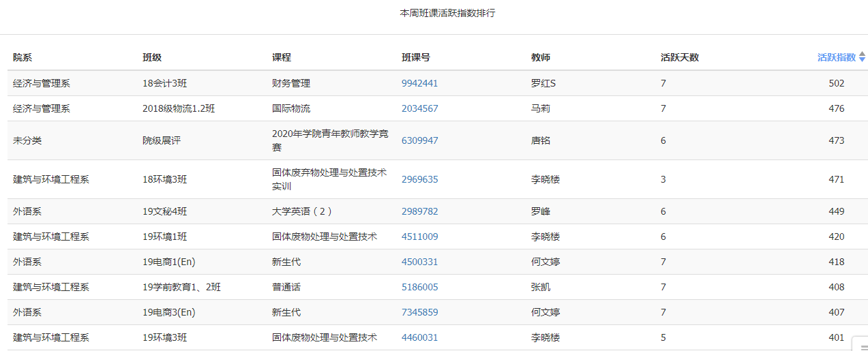Open class number 9942441 link
Image resolution: width=868 pixels, height=351 pixels.
(420, 83)
